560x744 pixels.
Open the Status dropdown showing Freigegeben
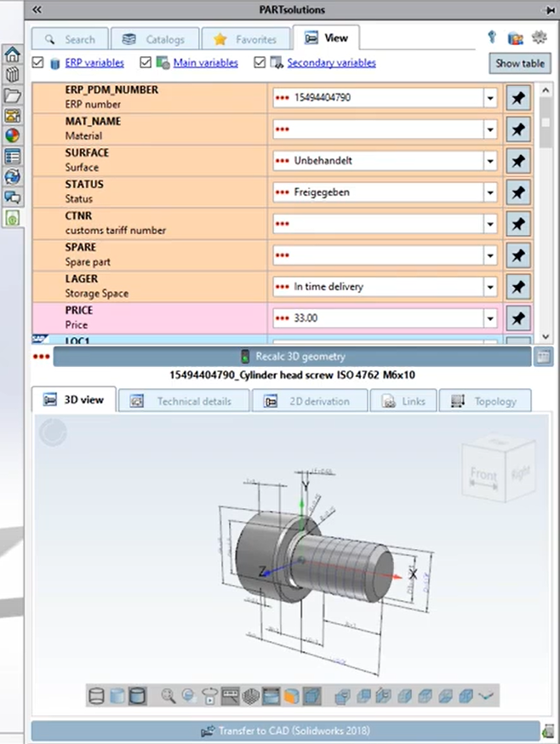click(x=490, y=192)
